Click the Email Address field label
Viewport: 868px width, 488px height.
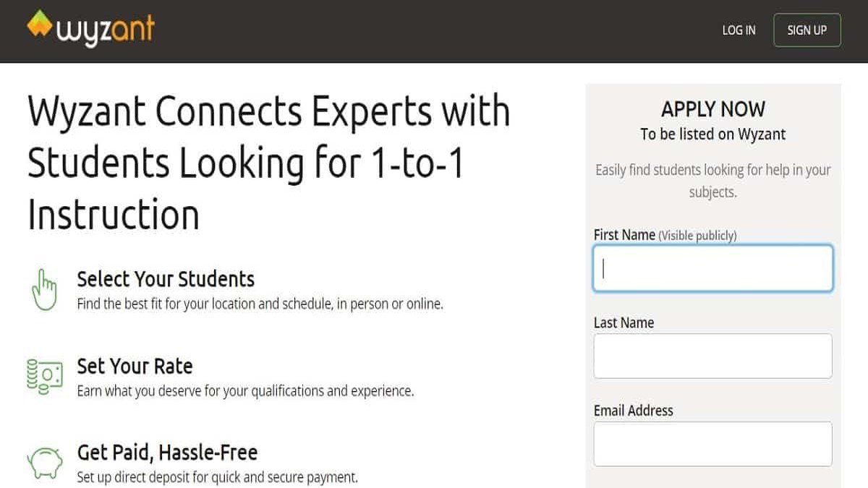[x=633, y=411]
